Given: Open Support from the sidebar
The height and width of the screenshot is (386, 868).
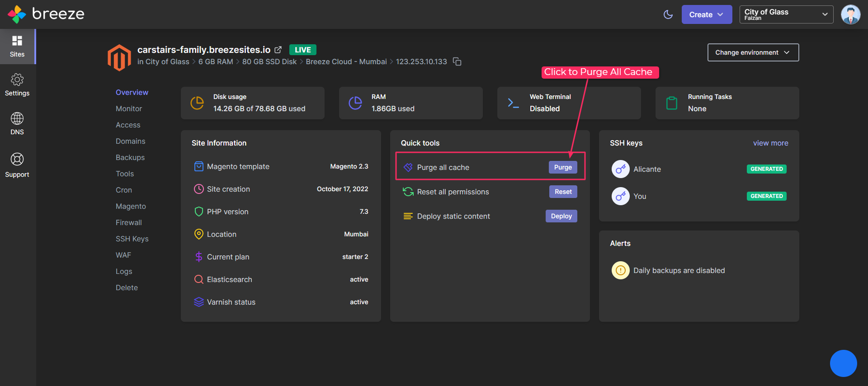Looking at the screenshot, I should [x=17, y=165].
